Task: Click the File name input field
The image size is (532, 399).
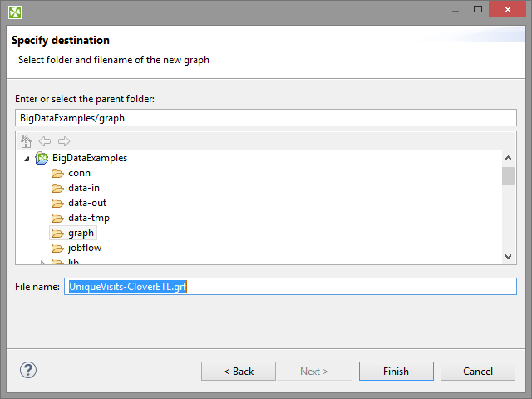Action: coord(349,286)
